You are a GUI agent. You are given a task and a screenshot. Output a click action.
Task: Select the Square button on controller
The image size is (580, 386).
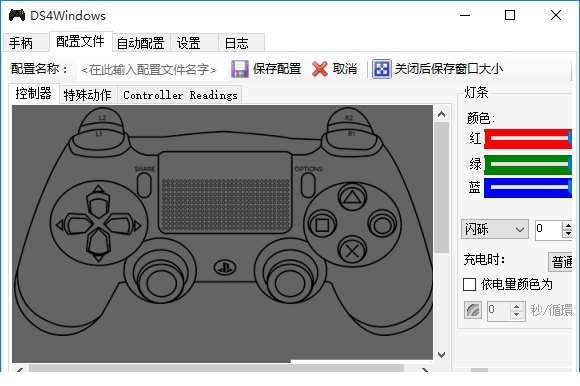coord(322,225)
